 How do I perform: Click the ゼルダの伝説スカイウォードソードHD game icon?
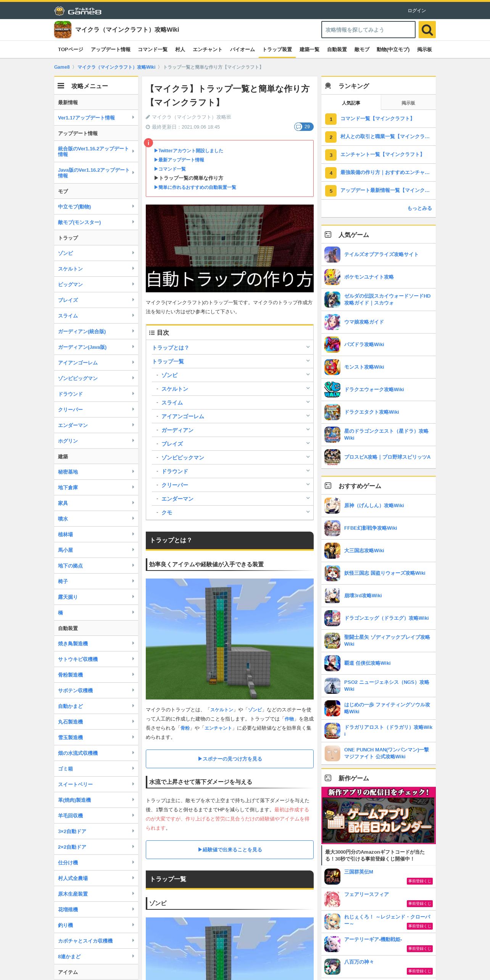click(x=332, y=300)
